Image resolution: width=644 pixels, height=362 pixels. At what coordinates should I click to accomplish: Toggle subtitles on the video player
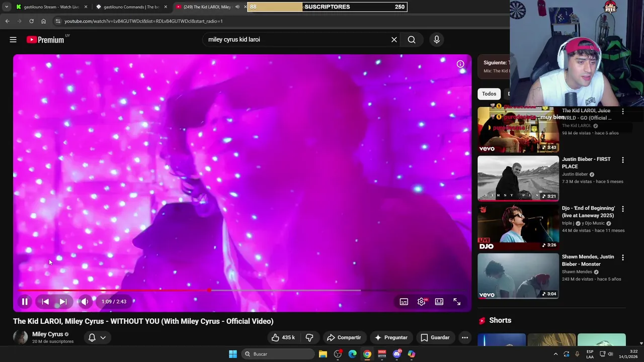404,302
